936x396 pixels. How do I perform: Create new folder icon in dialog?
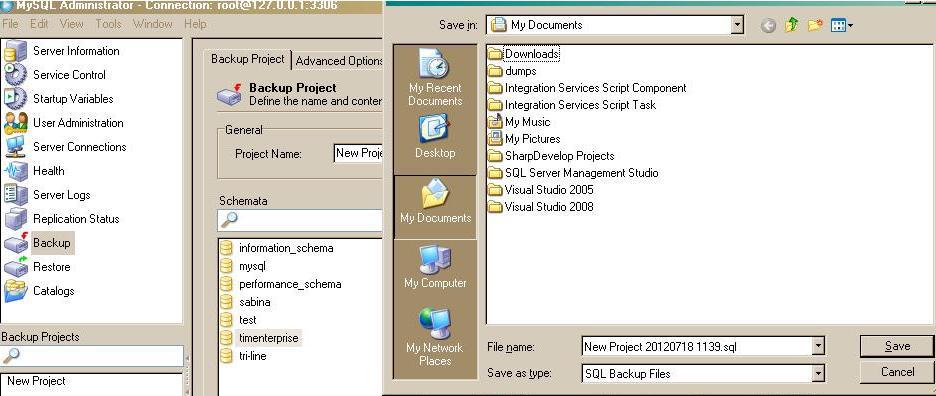tap(815, 25)
